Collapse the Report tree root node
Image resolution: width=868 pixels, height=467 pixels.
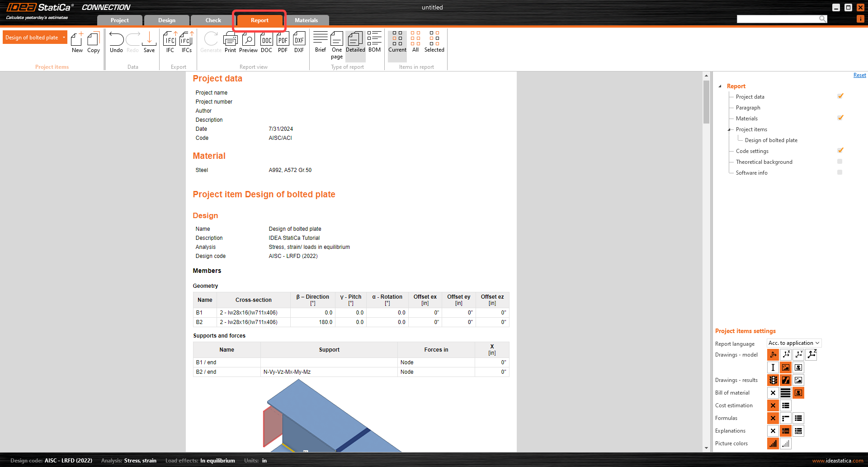[720, 86]
